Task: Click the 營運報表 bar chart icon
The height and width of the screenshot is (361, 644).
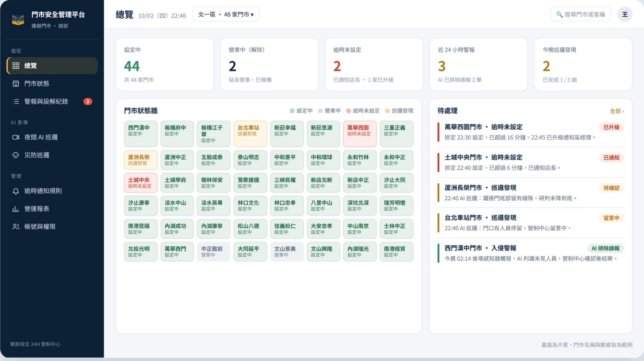Action: click(x=16, y=209)
